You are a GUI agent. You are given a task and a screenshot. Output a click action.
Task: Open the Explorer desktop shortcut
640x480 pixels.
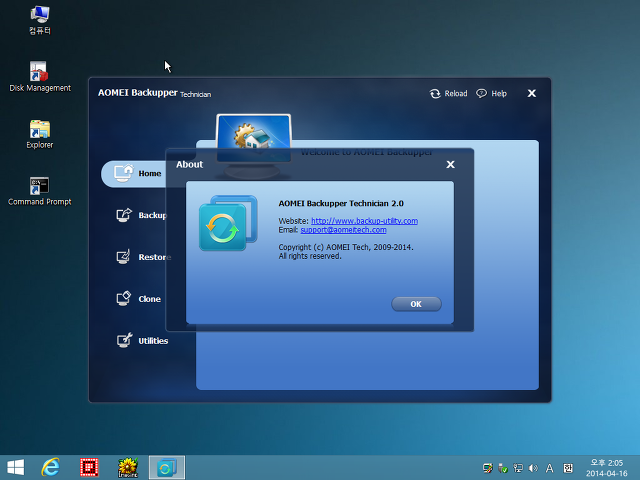(40, 134)
